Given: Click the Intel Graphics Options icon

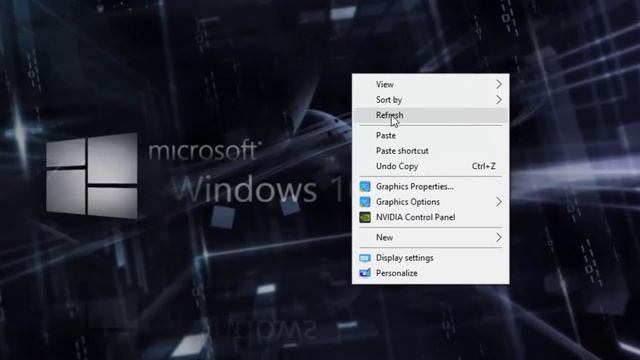Looking at the screenshot, I should coord(365,202).
